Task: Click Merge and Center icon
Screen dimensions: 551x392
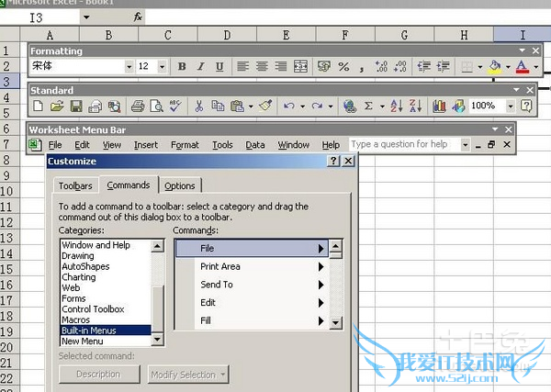Action: tap(300, 66)
